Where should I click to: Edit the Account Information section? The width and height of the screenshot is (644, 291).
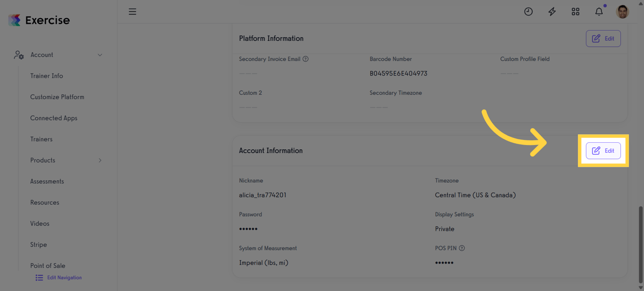click(603, 151)
